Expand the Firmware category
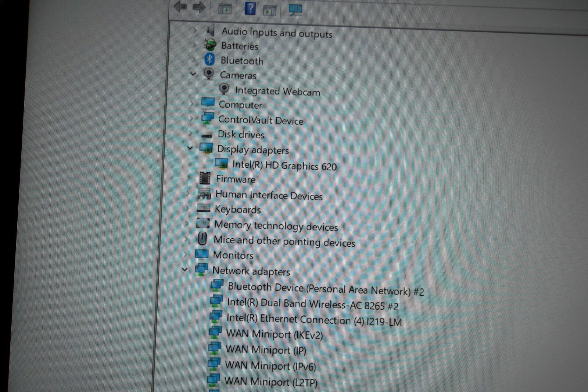588x392 pixels. click(x=189, y=178)
